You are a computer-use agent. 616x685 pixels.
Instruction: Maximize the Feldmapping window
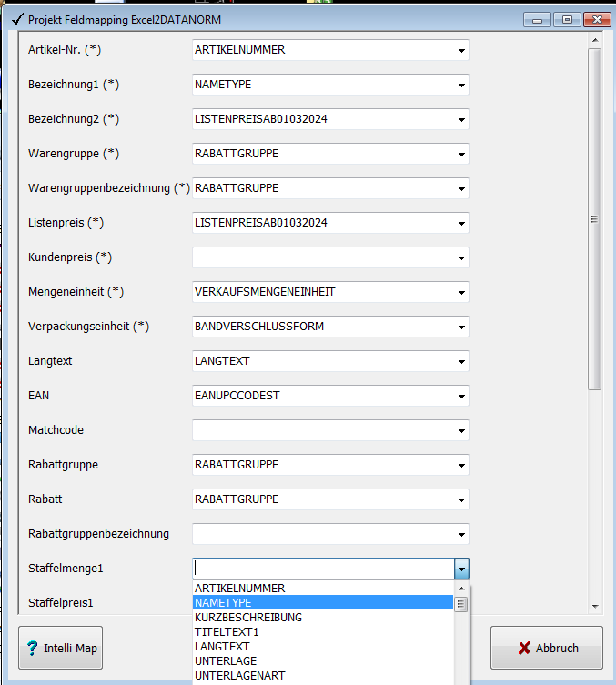(567, 20)
